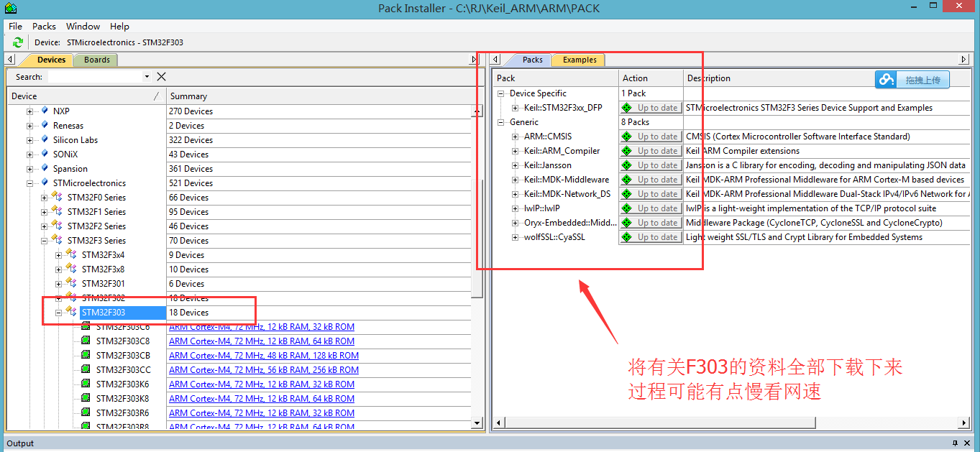Click the STM32F3x4 subfamily icon

(71, 255)
